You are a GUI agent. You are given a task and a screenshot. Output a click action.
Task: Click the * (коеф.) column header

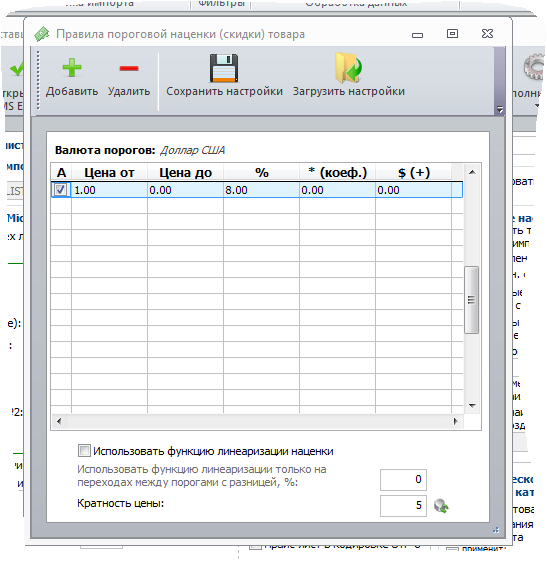[337, 172]
